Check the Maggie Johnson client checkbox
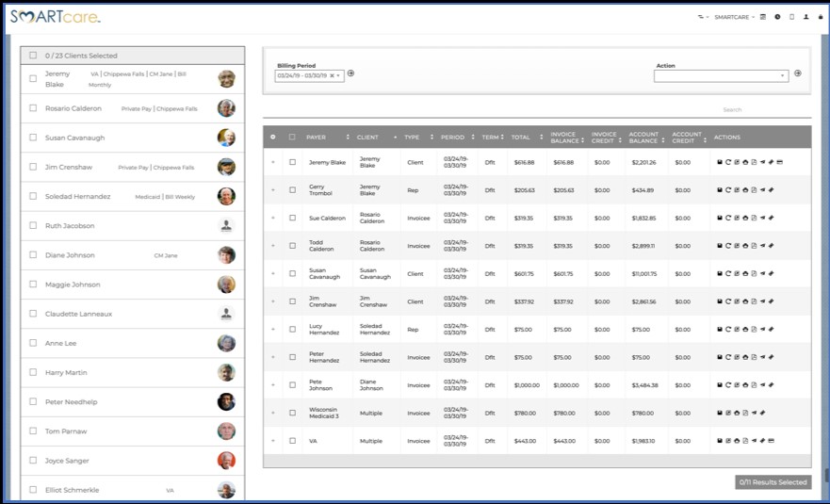This screenshot has height=504, width=830. (x=33, y=285)
